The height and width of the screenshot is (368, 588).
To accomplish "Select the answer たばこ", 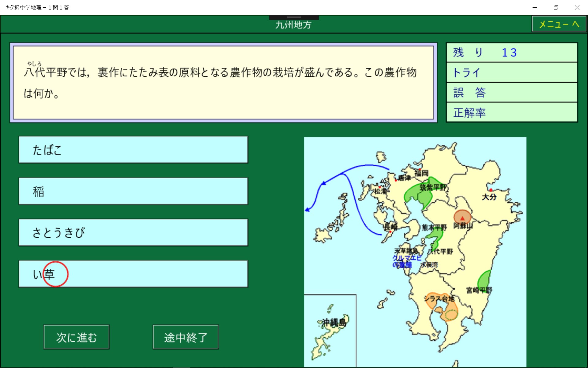I will coord(133,150).
